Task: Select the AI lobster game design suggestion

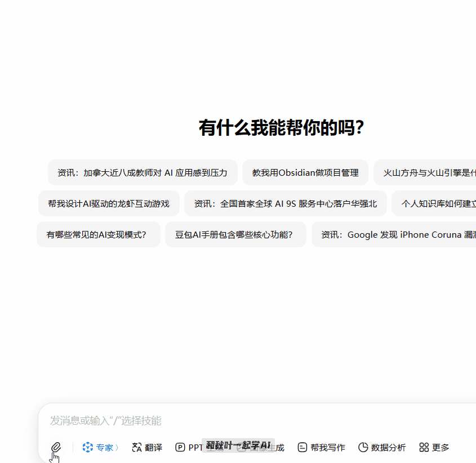Action: pyautogui.click(x=109, y=204)
